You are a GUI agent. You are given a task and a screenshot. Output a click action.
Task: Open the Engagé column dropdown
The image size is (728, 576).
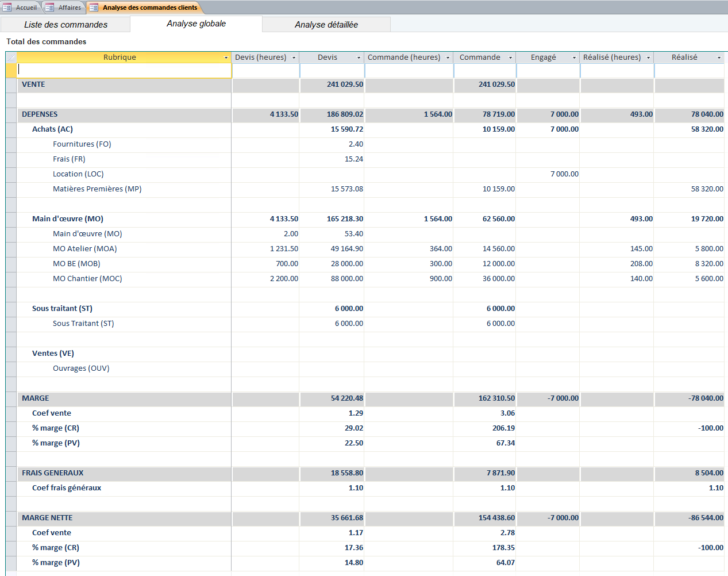point(575,57)
